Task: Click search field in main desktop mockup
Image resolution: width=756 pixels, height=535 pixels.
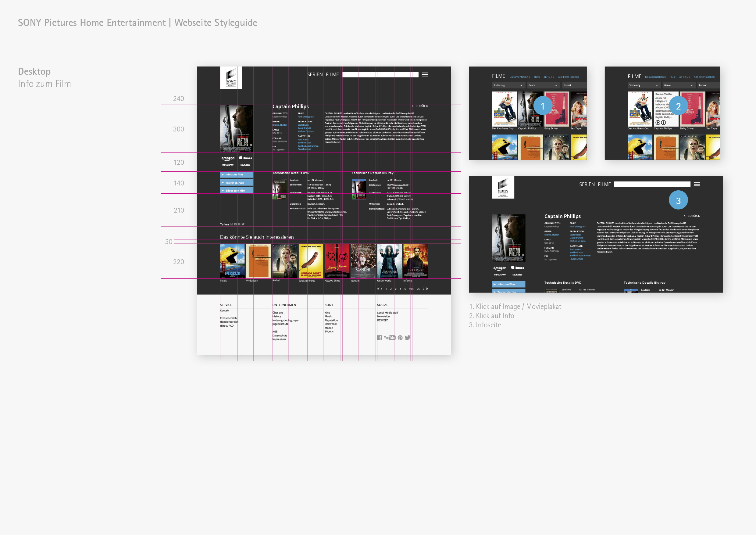Action: pos(380,74)
